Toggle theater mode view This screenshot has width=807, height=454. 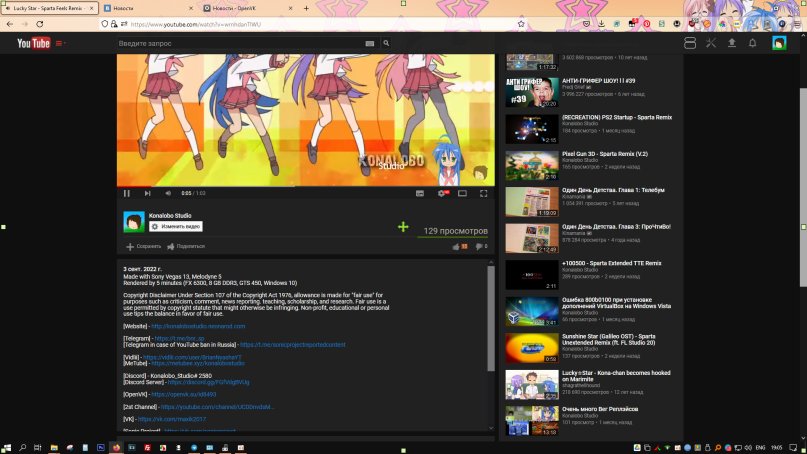(x=463, y=193)
